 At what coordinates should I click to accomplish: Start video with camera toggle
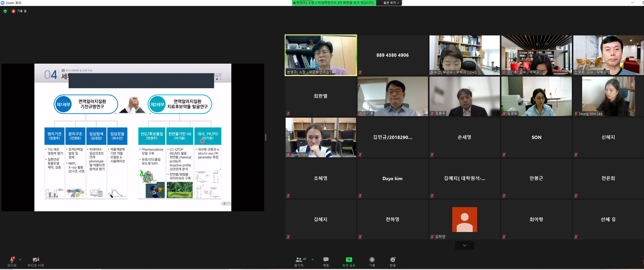tap(36, 260)
